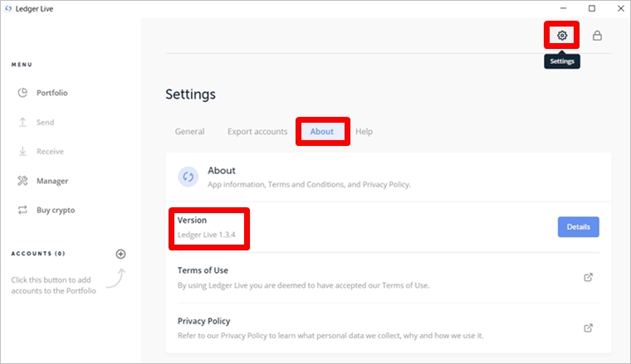Select Send in the sidebar menu
The image size is (631, 364).
click(45, 122)
